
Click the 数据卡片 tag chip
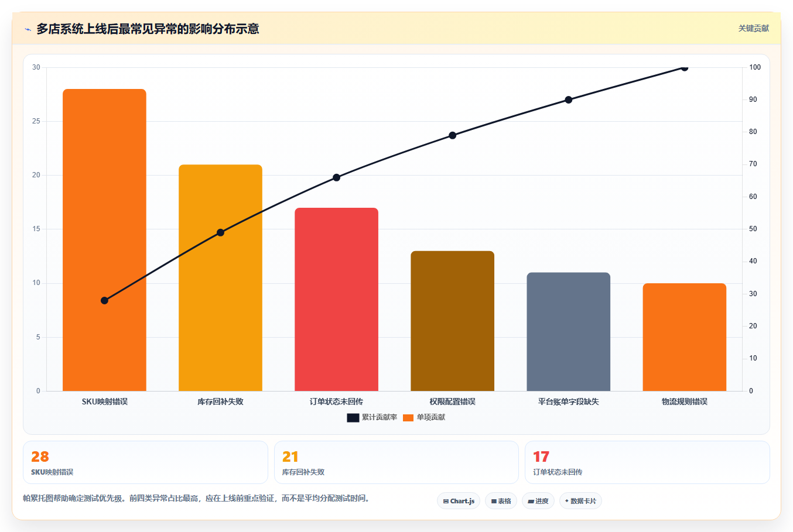click(x=580, y=501)
